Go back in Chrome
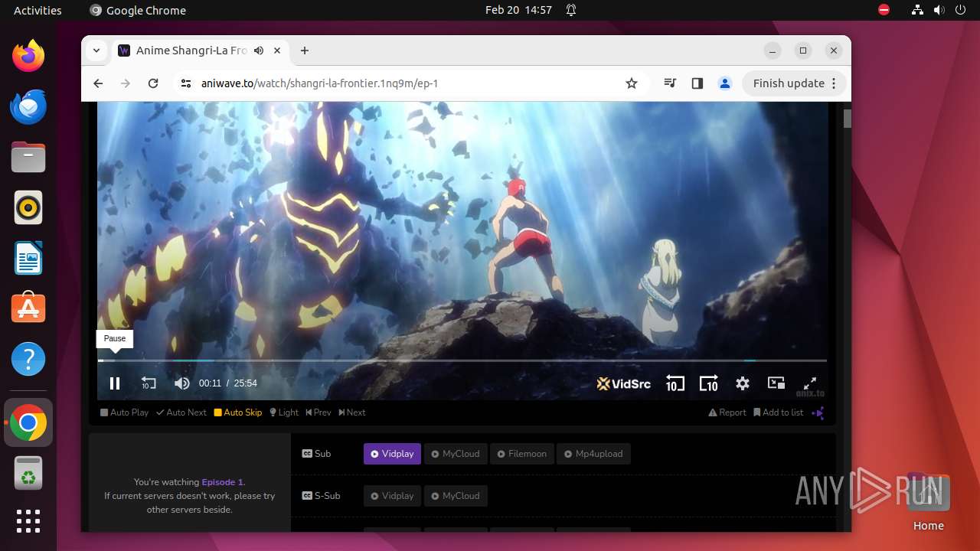Image resolution: width=980 pixels, height=551 pixels. tap(98, 83)
